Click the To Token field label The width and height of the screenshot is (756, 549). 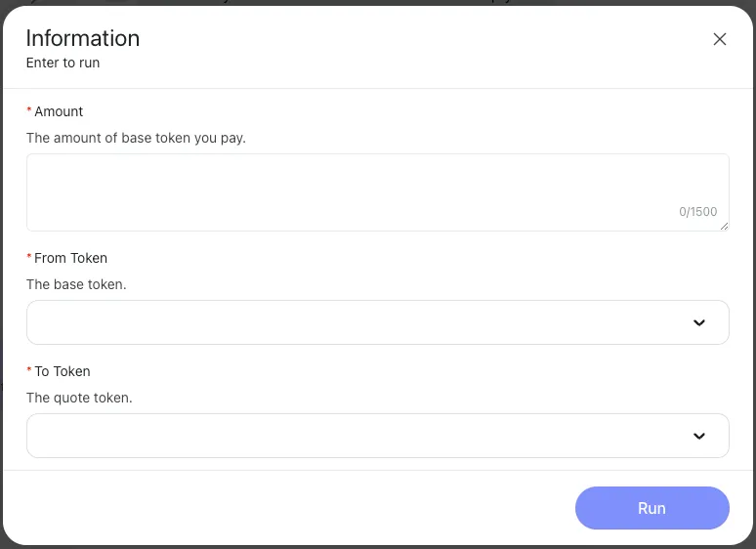pyautogui.click(x=63, y=371)
